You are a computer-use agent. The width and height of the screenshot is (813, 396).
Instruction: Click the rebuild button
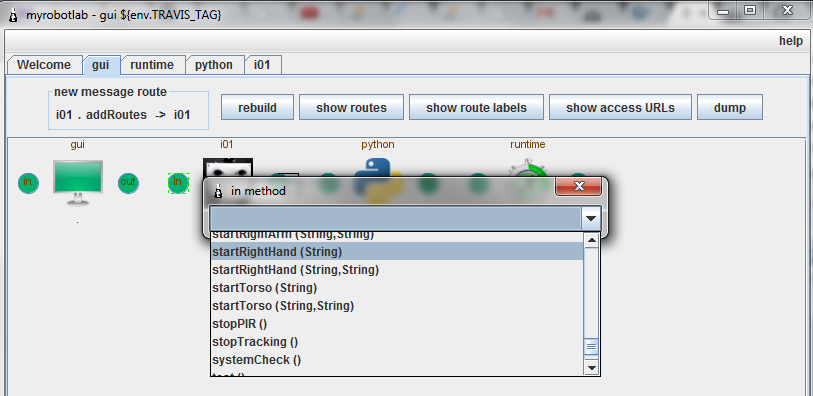pyautogui.click(x=257, y=107)
